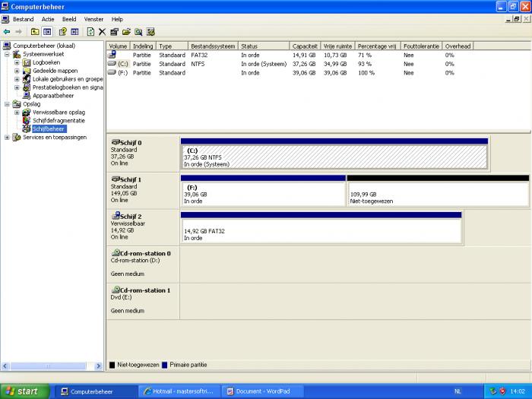
Task: Expand the Logboeken node
Action: point(17,62)
